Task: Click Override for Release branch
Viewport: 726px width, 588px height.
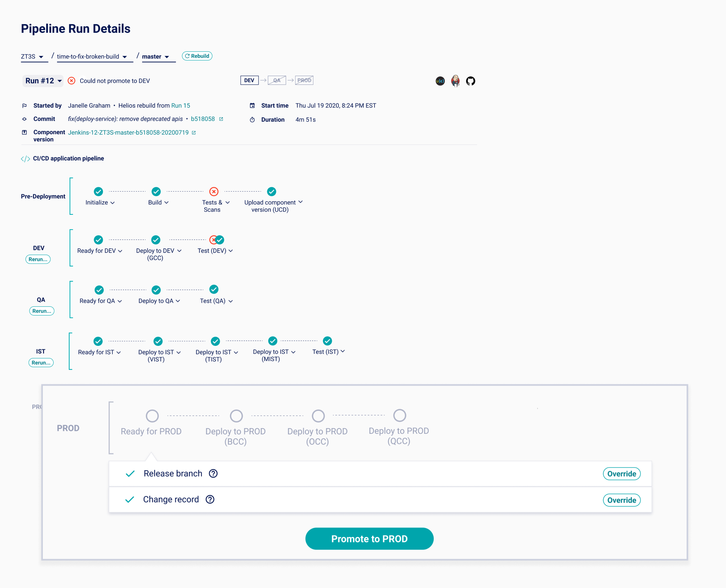Action: (x=621, y=474)
